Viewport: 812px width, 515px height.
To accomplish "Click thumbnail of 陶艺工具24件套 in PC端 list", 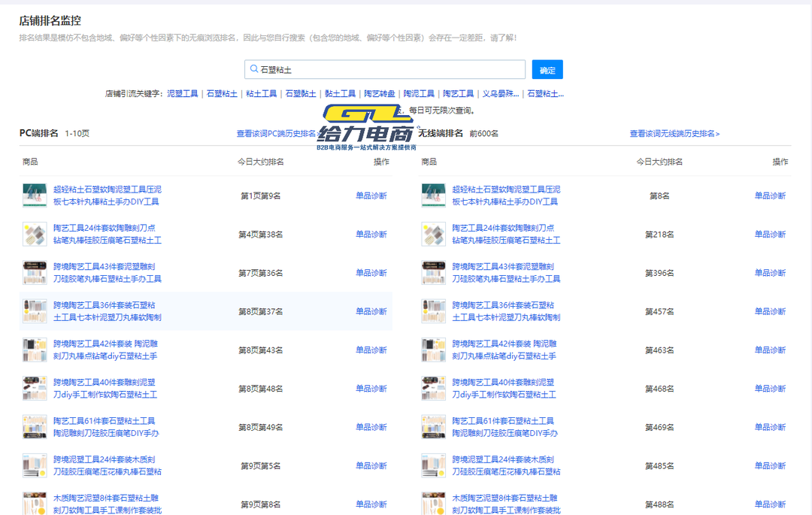I will pos(35,234).
